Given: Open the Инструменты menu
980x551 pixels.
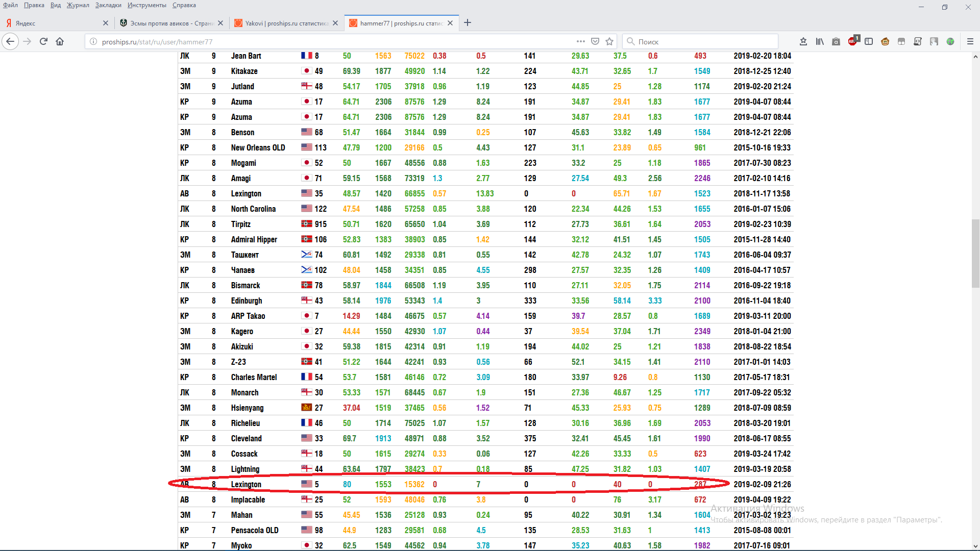Looking at the screenshot, I should pos(147,5).
